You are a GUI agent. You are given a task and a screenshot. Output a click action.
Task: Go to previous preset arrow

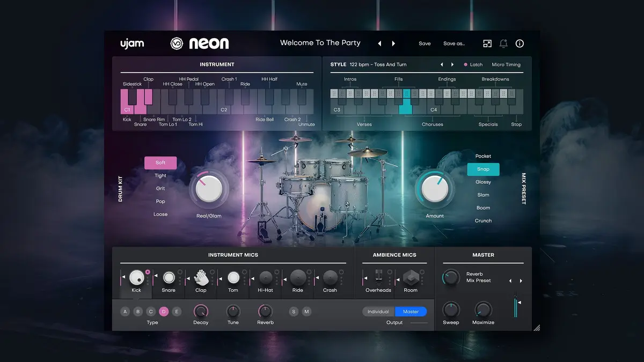click(380, 43)
